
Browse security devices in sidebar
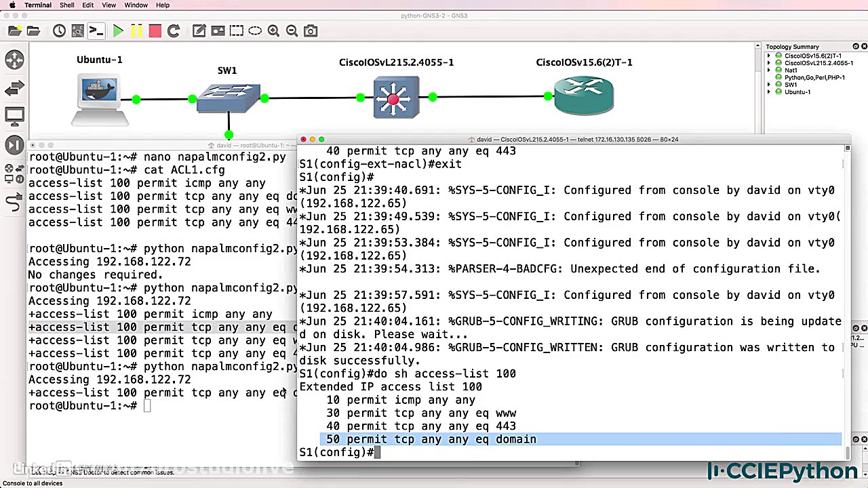14,144
